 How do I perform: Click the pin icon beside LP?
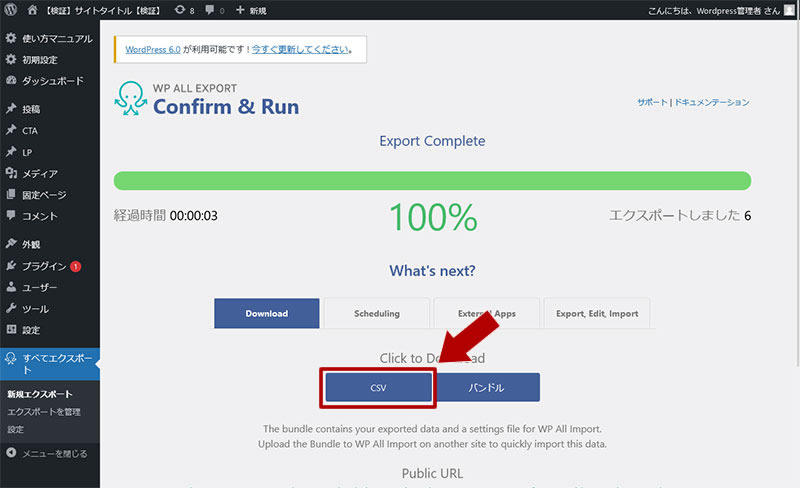coord(11,152)
